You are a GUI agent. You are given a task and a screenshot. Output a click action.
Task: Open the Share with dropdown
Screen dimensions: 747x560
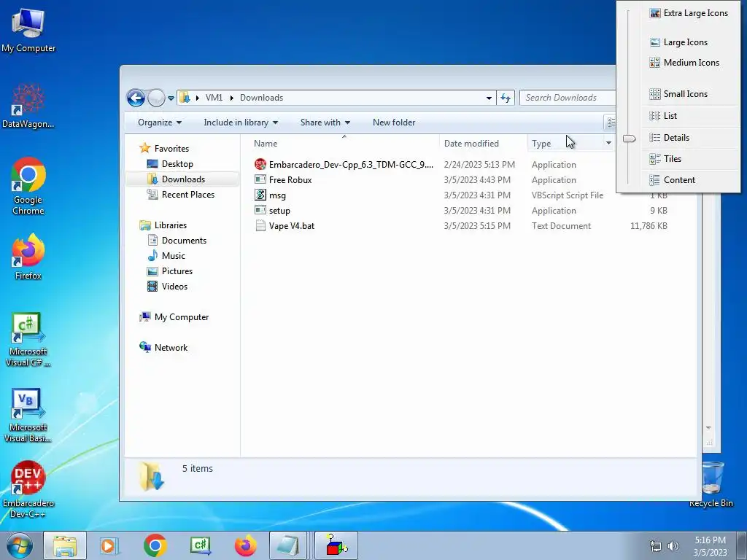pyautogui.click(x=325, y=122)
